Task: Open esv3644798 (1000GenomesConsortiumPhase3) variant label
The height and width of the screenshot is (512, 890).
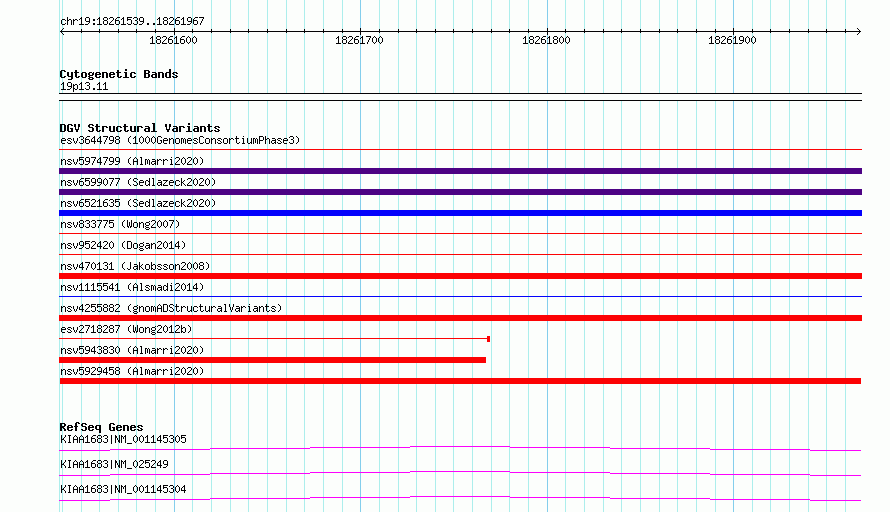Action: point(180,140)
